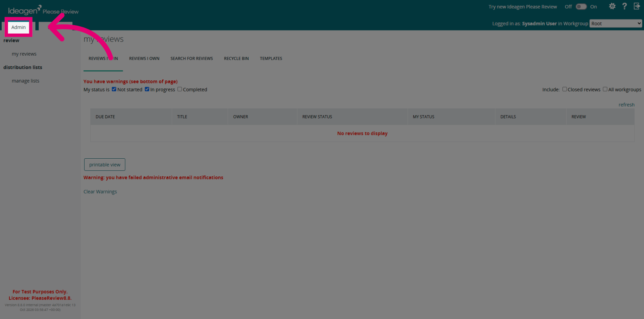Viewport: 644px width, 319px height.
Task: Toggle the new Ideagen Please Review switch
Action: pyautogui.click(x=581, y=7)
